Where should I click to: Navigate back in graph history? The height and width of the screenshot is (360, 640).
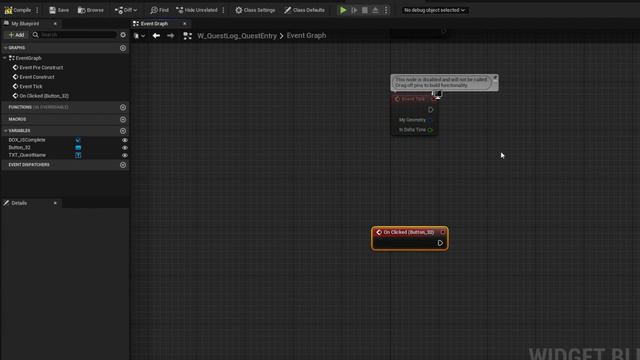(x=156, y=36)
